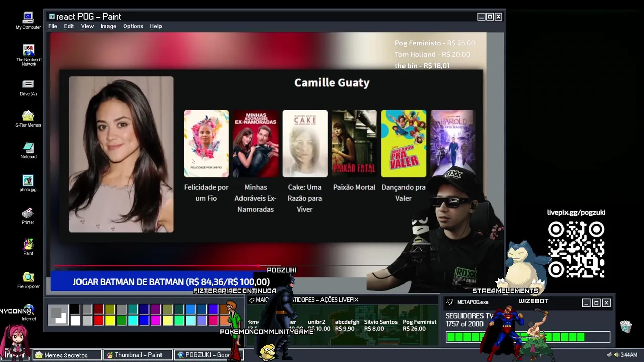Click the livepix QR code
644x362 pixels.
[x=576, y=250]
